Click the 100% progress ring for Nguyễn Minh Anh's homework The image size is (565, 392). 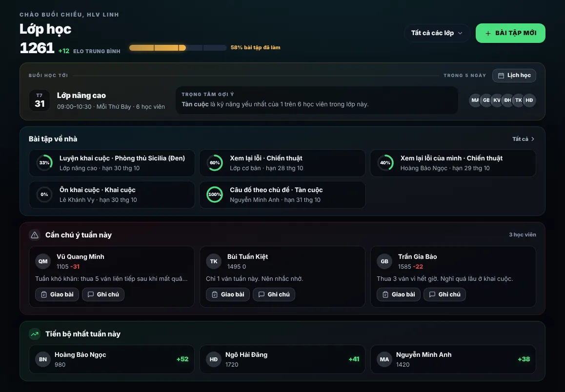215,195
